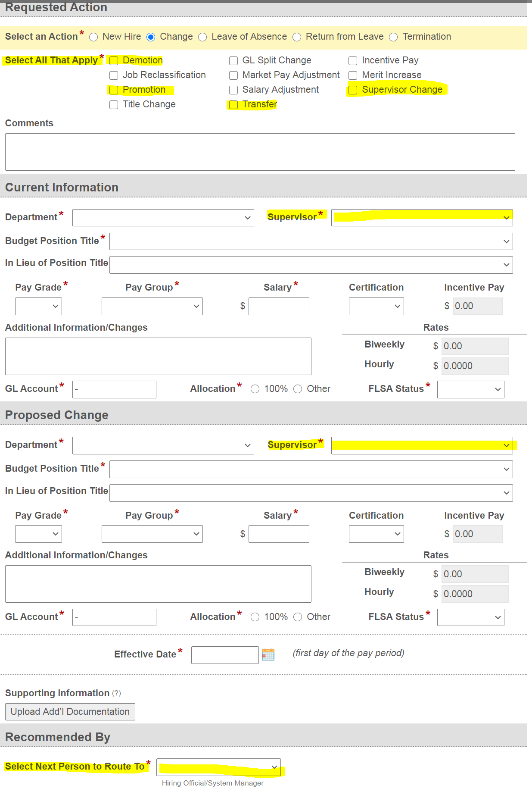
Task: Expand Current Information Pay Grade dropdown
Action: pyautogui.click(x=38, y=306)
